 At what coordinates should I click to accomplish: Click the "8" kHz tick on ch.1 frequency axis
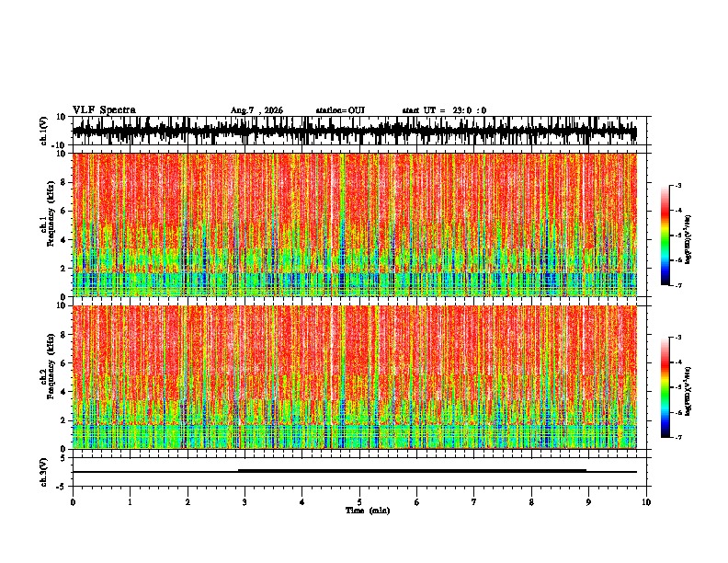pyautogui.click(x=64, y=182)
